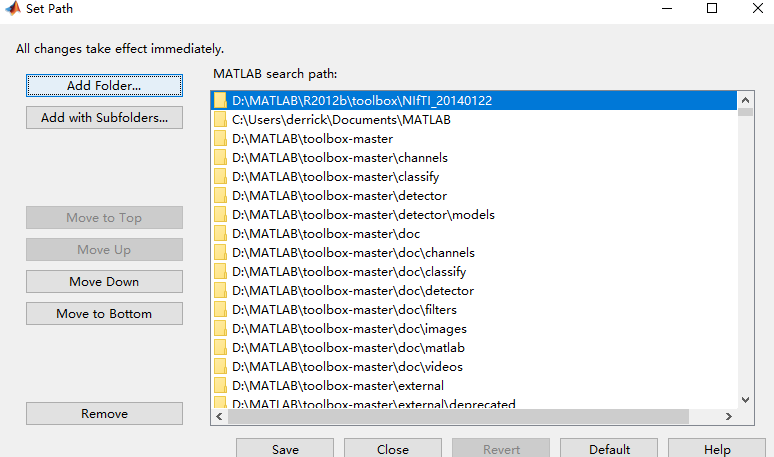Close the Set Path dialog via Close button
The height and width of the screenshot is (457, 774).
tap(393, 448)
